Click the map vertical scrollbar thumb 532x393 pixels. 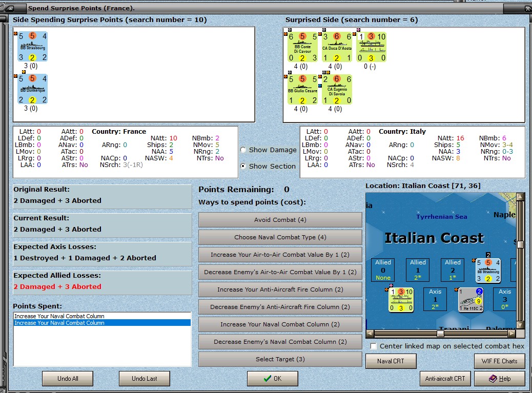tap(520, 244)
